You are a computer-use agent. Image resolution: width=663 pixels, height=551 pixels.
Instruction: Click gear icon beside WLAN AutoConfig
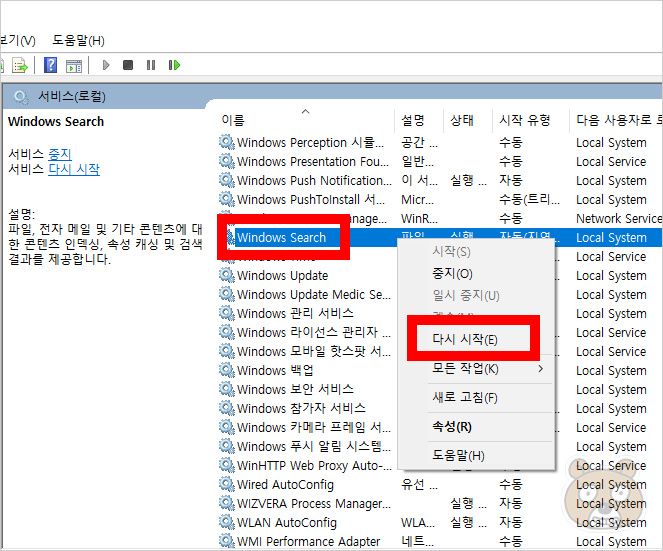pos(227,523)
